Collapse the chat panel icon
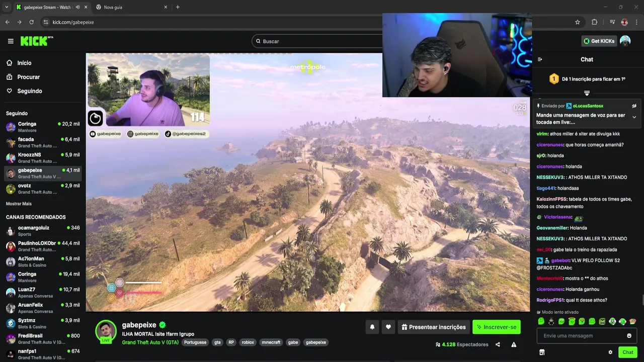 [x=540, y=59]
